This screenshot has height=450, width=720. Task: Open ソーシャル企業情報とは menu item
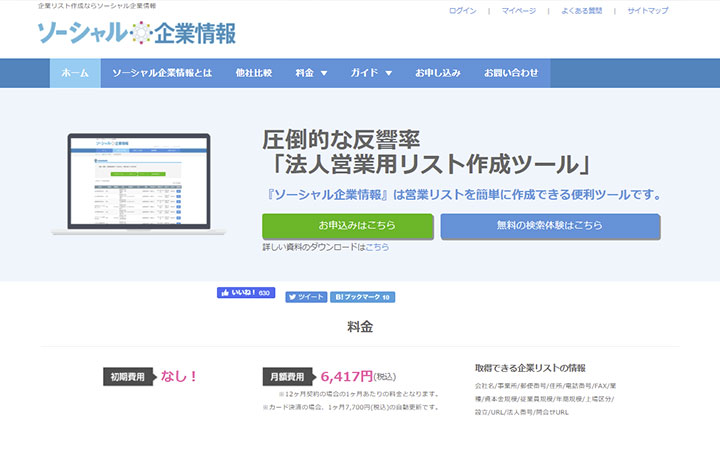click(x=162, y=73)
